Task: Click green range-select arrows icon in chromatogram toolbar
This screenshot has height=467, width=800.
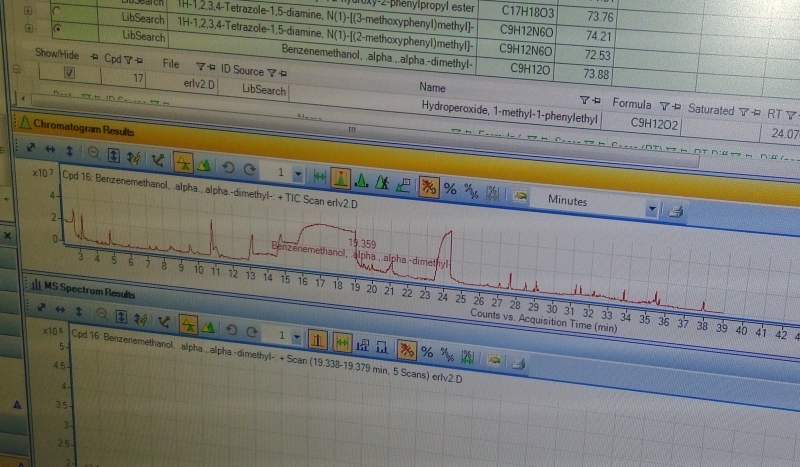Action: pyautogui.click(x=319, y=177)
